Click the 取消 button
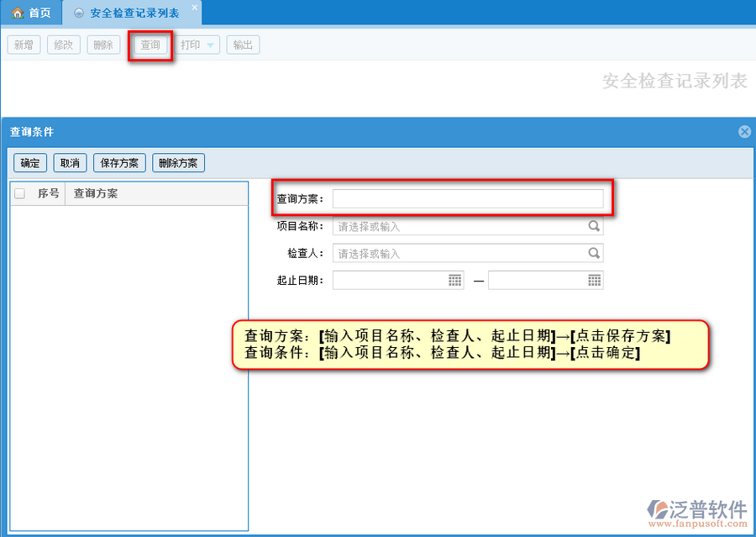The height and width of the screenshot is (537, 756). point(70,163)
